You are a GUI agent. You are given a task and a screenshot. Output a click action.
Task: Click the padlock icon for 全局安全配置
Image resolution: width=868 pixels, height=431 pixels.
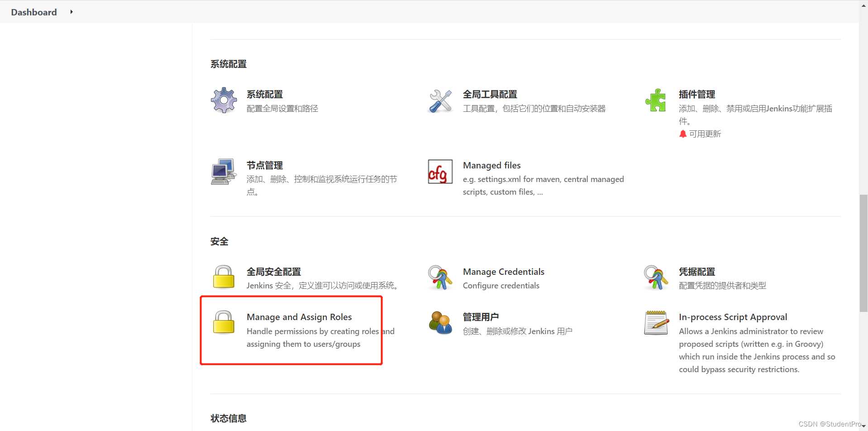tap(224, 277)
